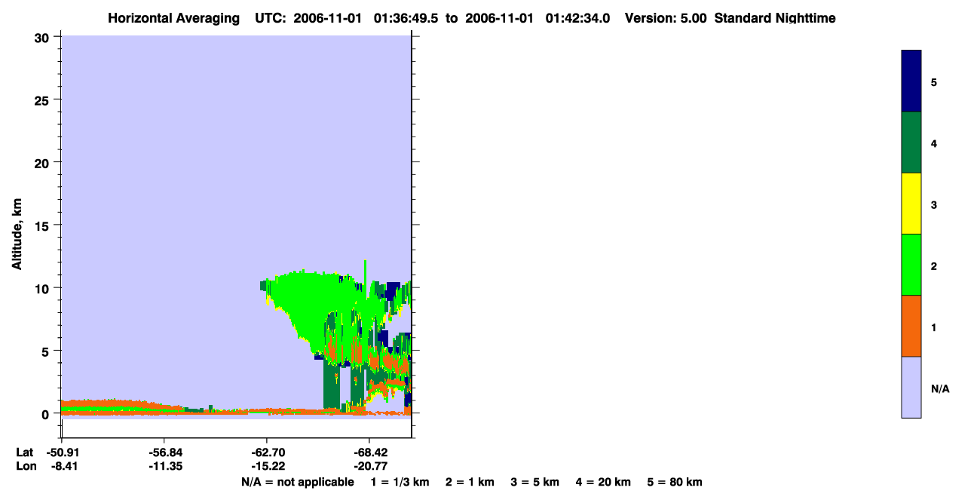Viewport: 980px width, 503px height.
Task: Click the y-axis tick label 30
Action: [x=42, y=37]
